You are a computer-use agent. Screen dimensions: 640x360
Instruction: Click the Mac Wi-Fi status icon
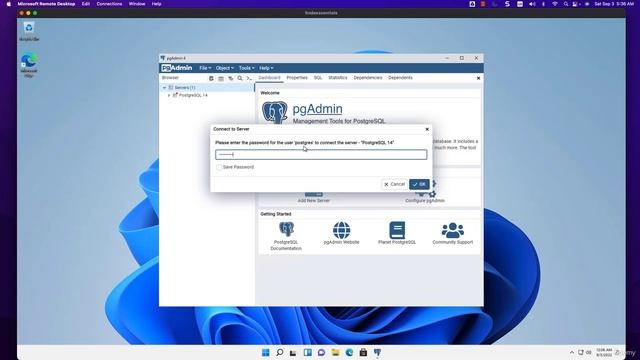(554, 4)
